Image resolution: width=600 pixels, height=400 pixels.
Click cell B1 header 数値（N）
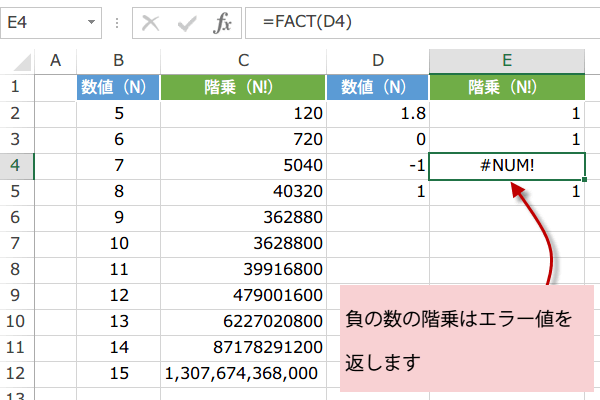point(118,87)
